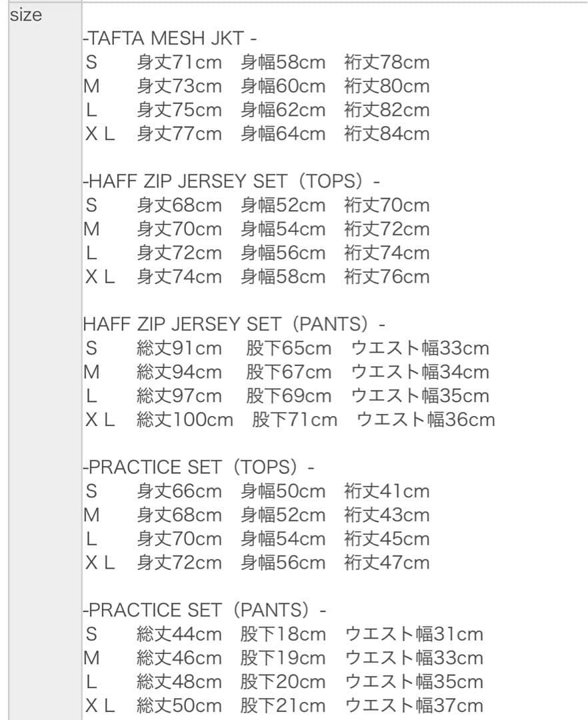Click the 総丈44cm value
This screenshot has width=588, height=720.
[x=179, y=635]
